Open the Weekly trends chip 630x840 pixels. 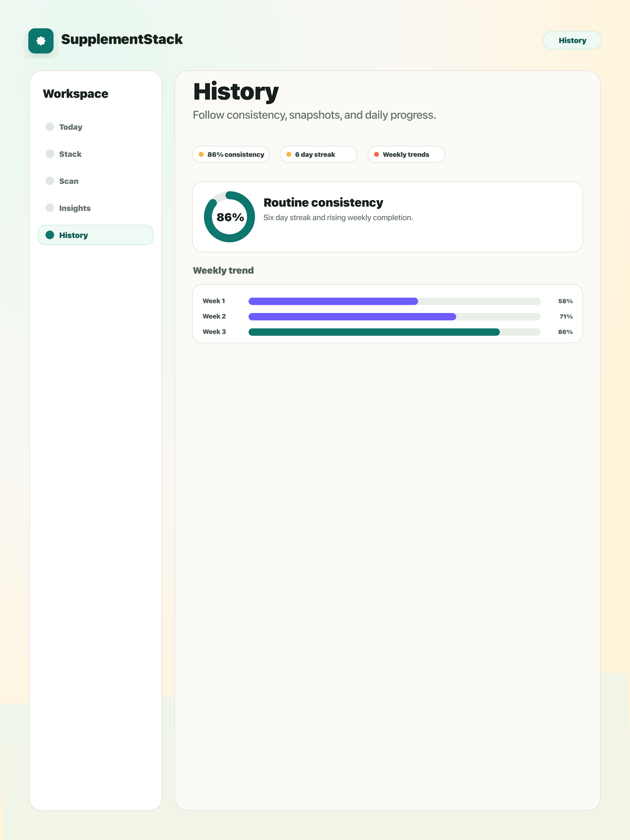406,155
